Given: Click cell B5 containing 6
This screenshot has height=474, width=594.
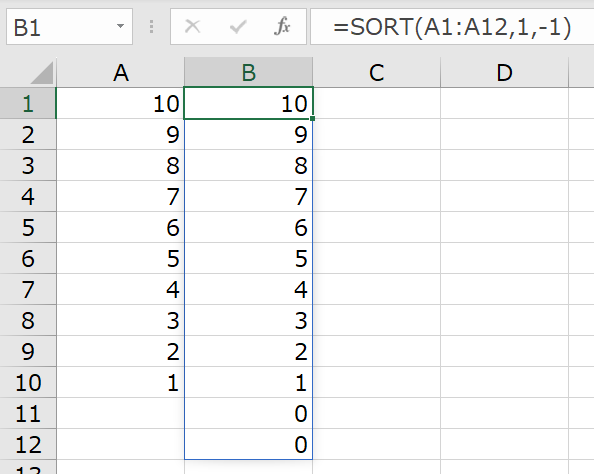Looking at the screenshot, I should (x=249, y=227).
